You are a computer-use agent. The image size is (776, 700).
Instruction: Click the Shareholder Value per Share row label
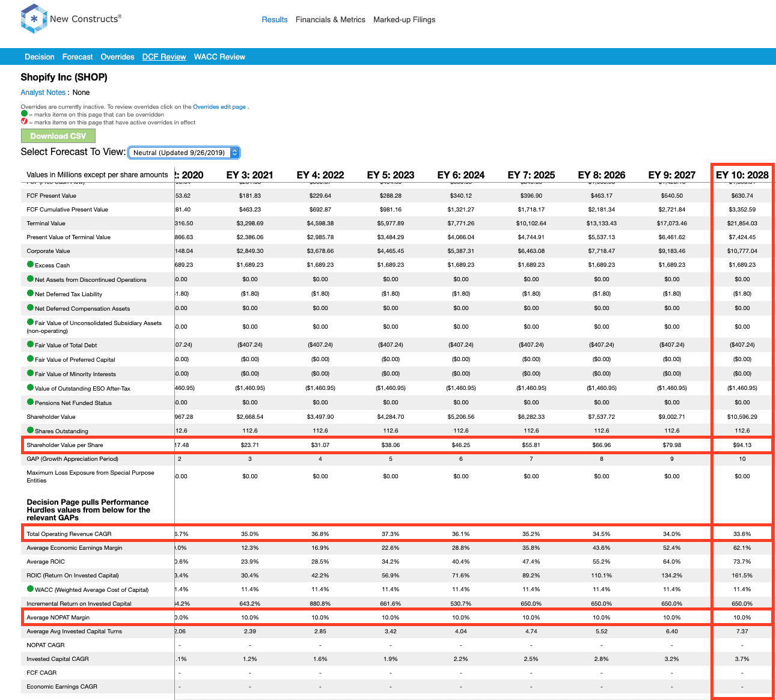(65, 445)
